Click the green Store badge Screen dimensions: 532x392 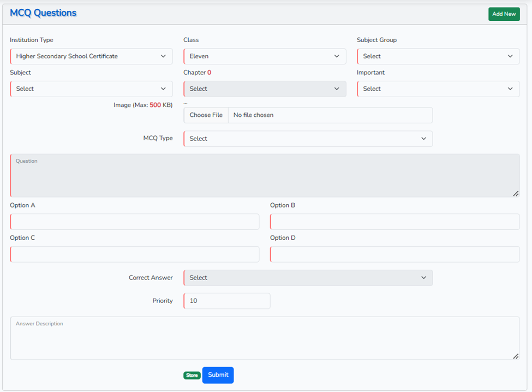click(192, 376)
